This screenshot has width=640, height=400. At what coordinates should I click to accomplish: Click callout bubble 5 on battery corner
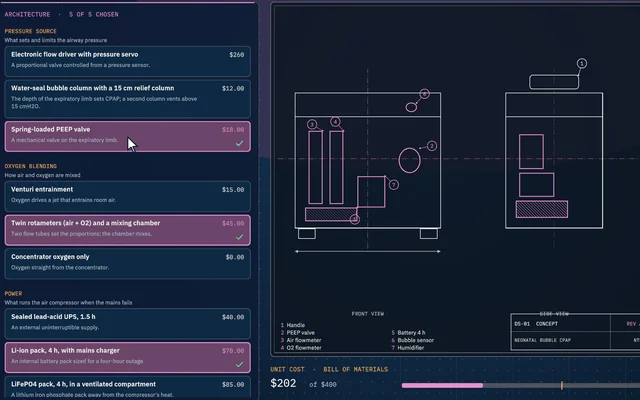(x=355, y=219)
